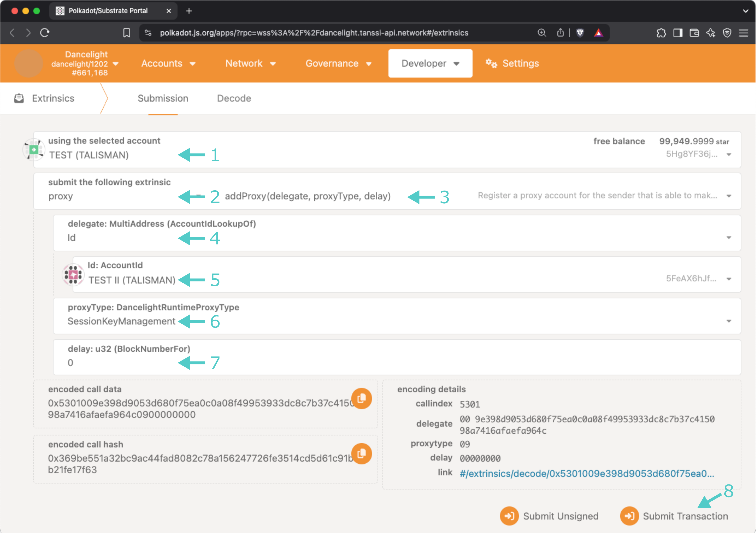
Task: Click the Settings gears icon
Action: point(491,63)
